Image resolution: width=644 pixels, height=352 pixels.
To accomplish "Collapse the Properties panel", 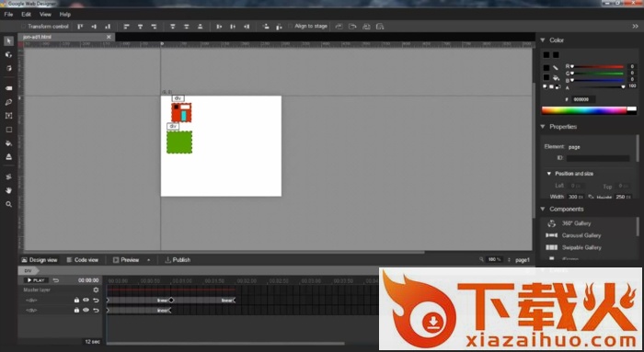I will 543,126.
